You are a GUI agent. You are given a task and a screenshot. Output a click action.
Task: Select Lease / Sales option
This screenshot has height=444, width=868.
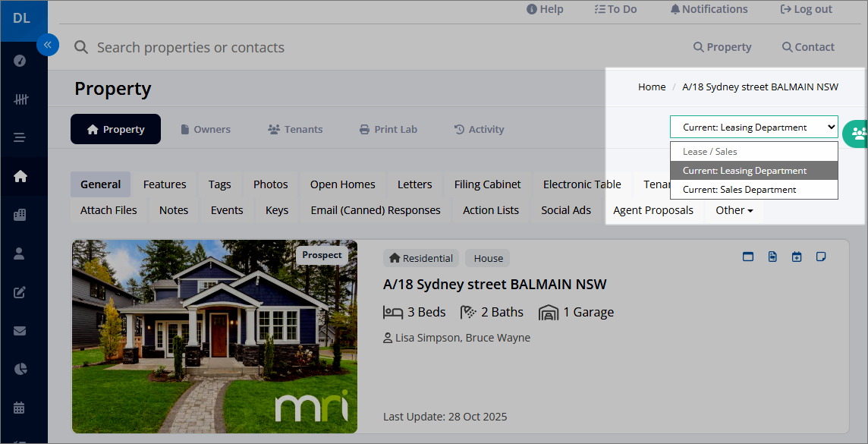click(x=754, y=151)
